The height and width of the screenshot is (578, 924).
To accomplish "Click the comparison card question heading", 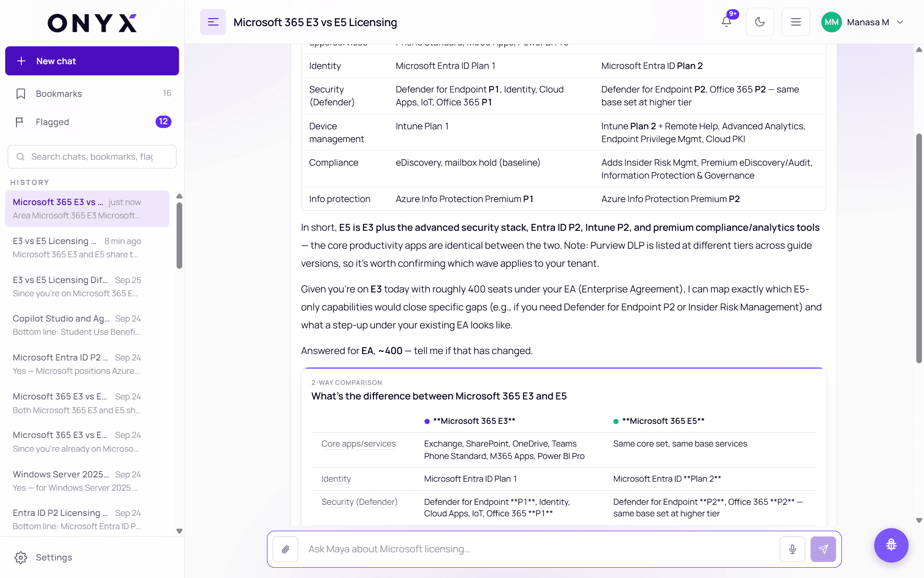I will [439, 396].
